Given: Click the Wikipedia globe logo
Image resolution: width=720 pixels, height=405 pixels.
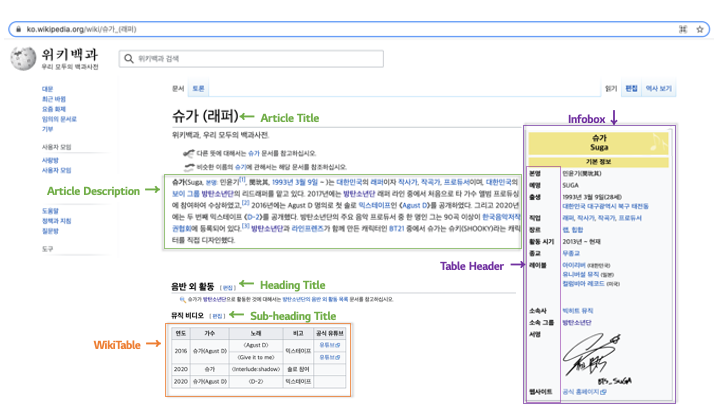Looking at the screenshot, I should click(x=23, y=58).
